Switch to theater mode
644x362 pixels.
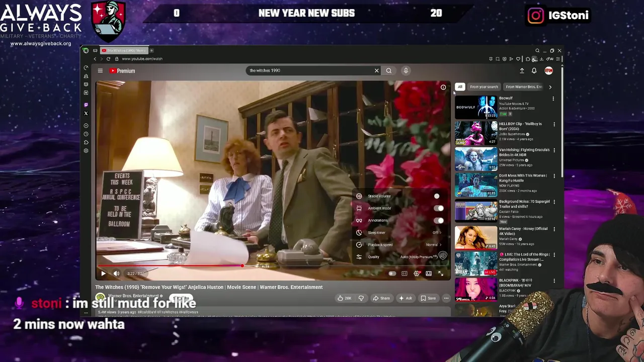click(429, 274)
